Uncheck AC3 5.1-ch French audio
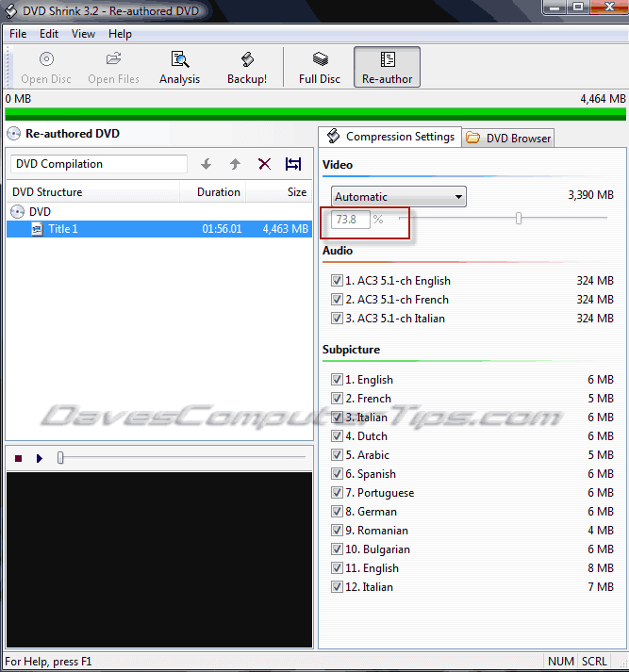 (337, 300)
